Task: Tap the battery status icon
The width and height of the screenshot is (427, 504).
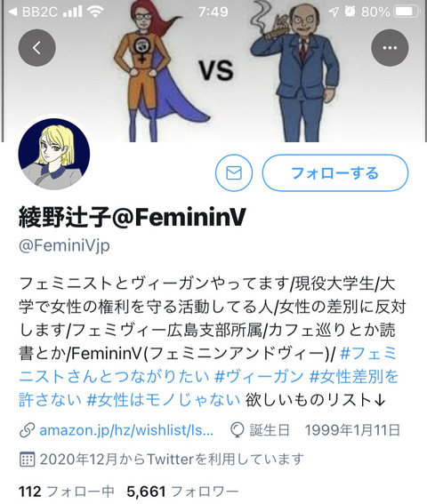Action: [407, 12]
